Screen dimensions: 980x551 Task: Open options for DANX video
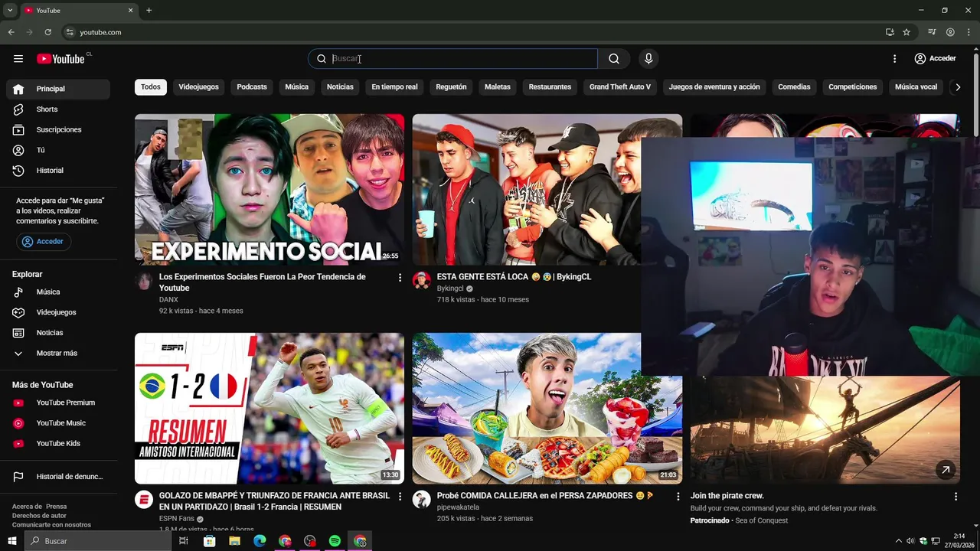coord(400,278)
